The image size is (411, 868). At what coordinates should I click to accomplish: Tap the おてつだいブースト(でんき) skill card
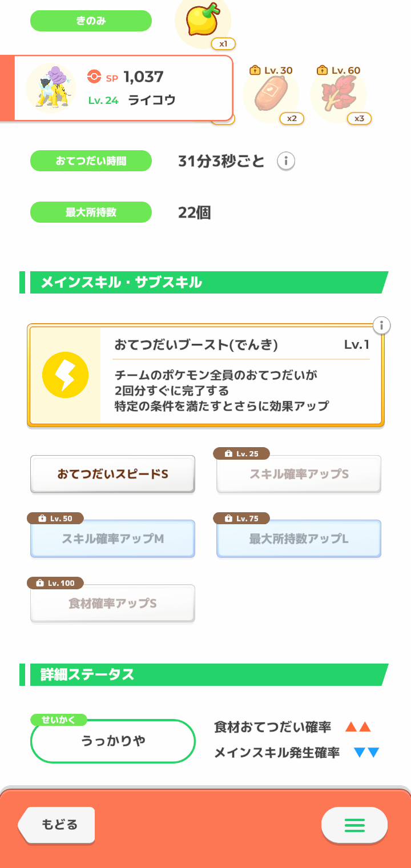(205, 375)
